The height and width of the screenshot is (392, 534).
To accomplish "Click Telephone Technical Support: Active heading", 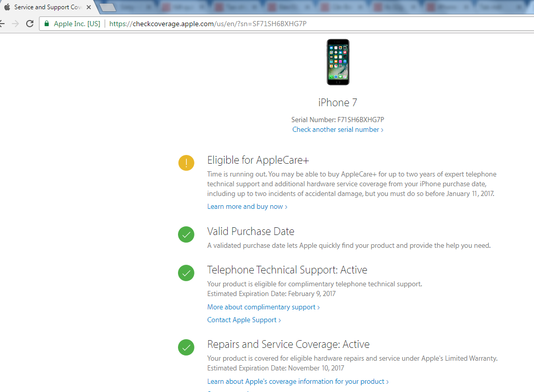I will pyautogui.click(x=287, y=270).
